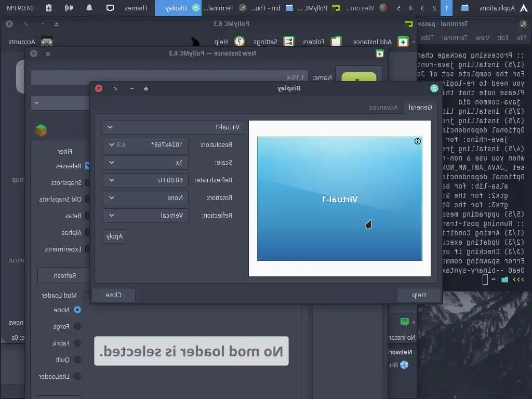Screen dimensions: 532x399
Task: Open the Reflection Vertical dropdown
Action: pos(145,216)
